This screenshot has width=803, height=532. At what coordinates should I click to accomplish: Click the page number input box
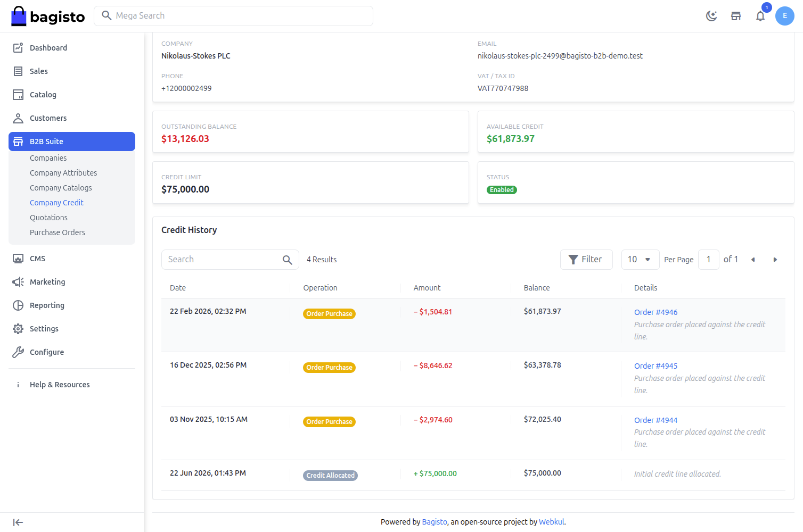(708, 260)
